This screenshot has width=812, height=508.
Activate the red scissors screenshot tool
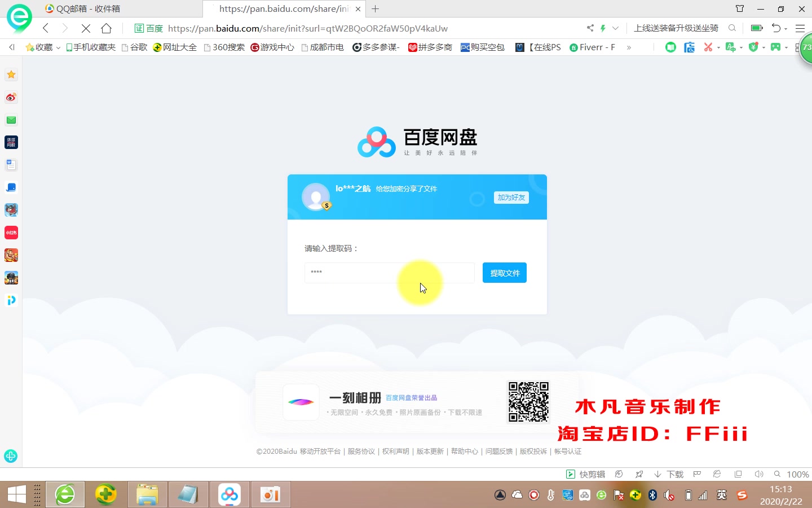708,47
